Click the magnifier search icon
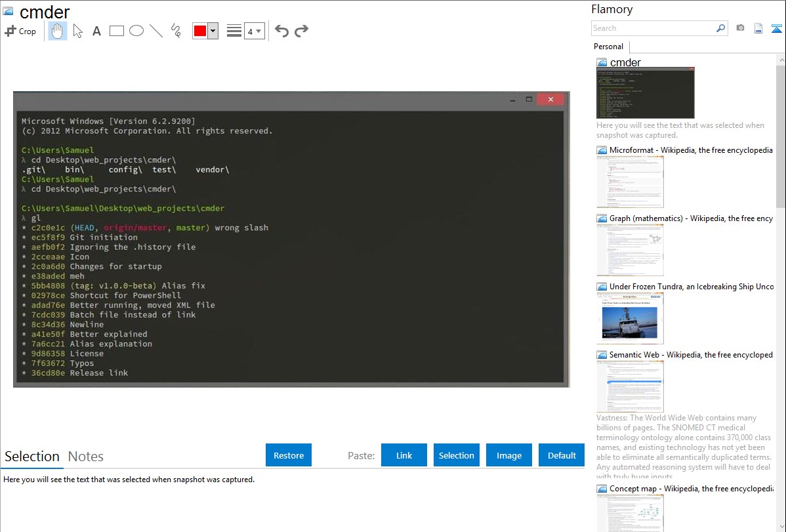The height and width of the screenshot is (532, 786). [x=720, y=28]
